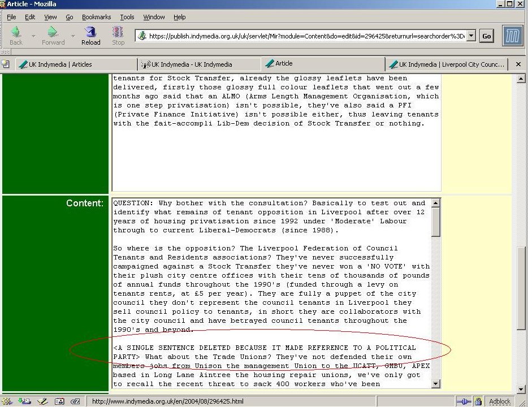532x407 pixels.
Task: Open Mail component icon in status bar
Action: pyautogui.click(x=25, y=401)
